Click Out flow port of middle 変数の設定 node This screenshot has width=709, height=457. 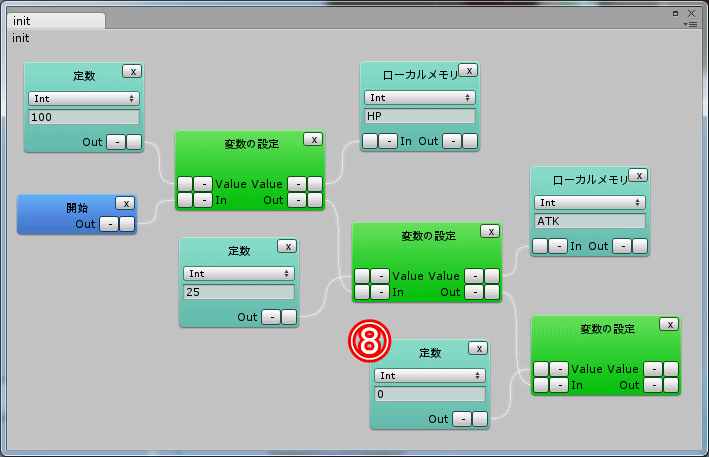pos(492,292)
